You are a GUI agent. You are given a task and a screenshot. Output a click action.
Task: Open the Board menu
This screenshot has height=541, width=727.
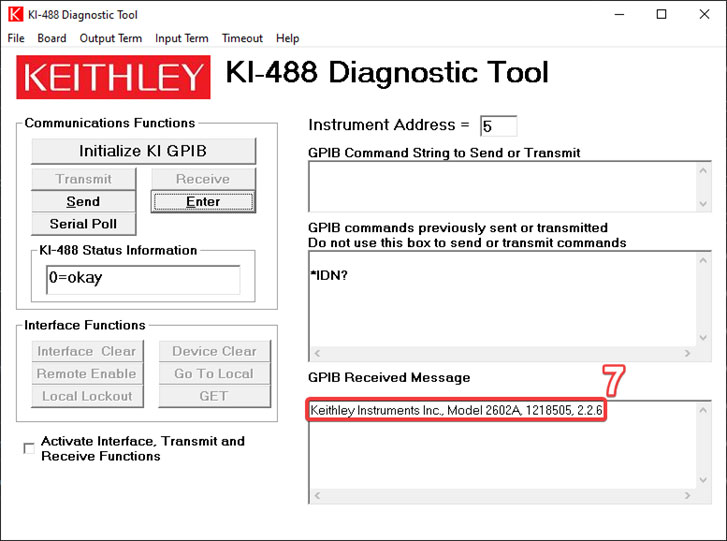(x=52, y=38)
